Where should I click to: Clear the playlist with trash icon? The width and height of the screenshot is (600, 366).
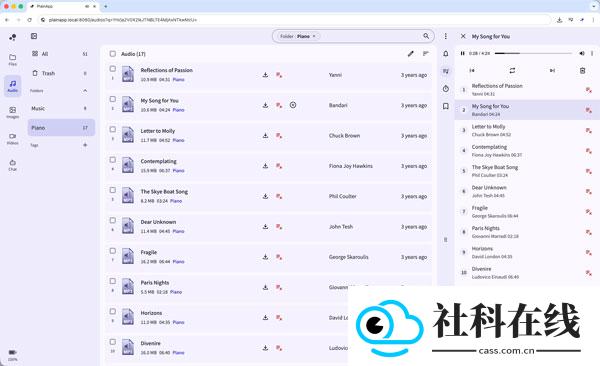(x=582, y=70)
